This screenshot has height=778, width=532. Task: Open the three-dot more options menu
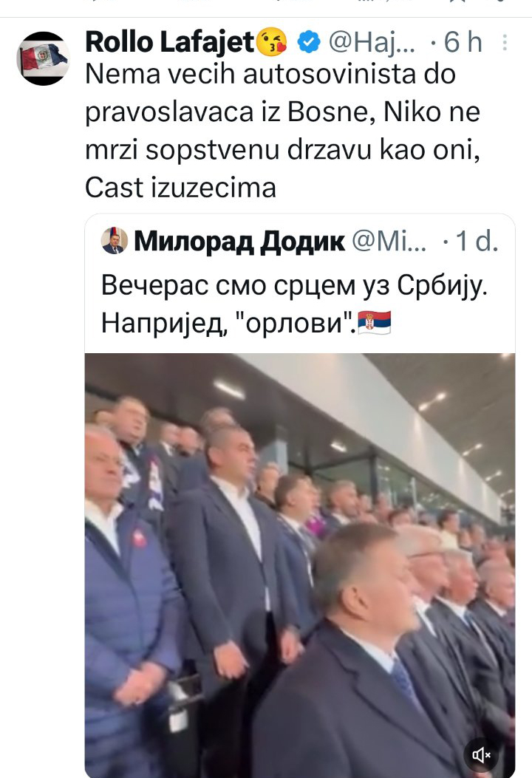click(505, 42)
